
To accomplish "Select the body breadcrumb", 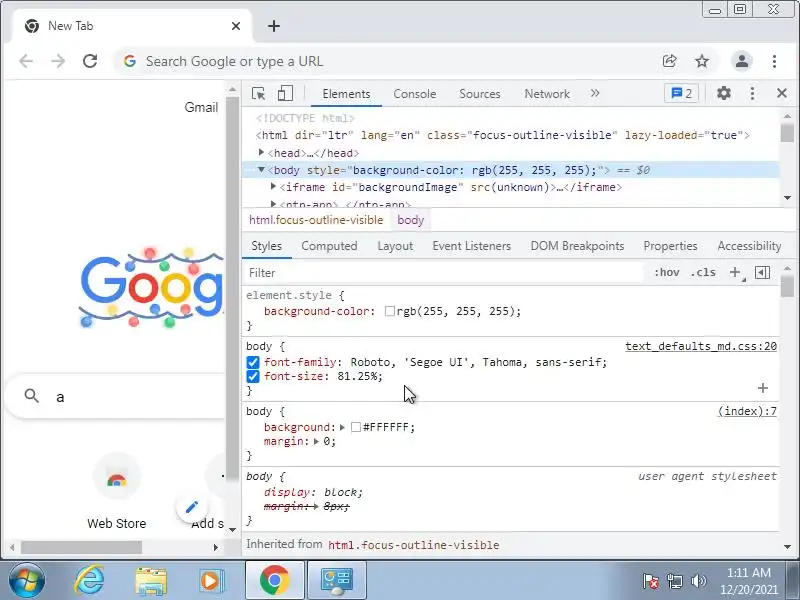I will pos(411,220).
